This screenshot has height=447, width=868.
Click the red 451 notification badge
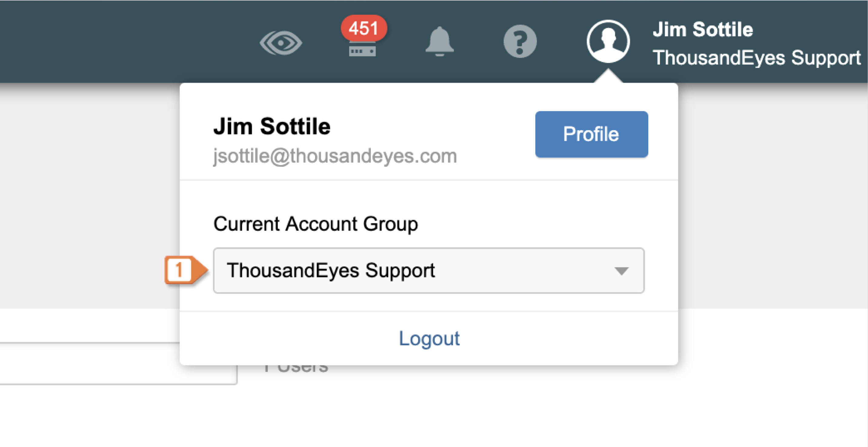(363, 28)
